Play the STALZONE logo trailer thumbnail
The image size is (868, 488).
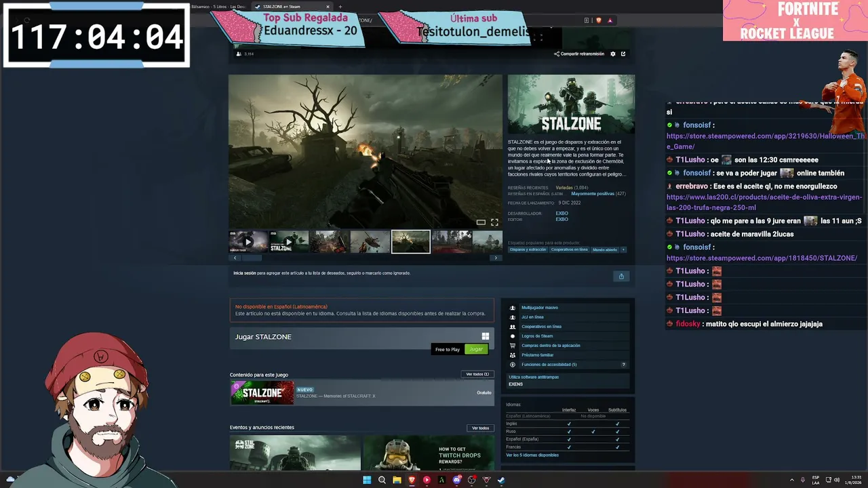coord(289,241)
